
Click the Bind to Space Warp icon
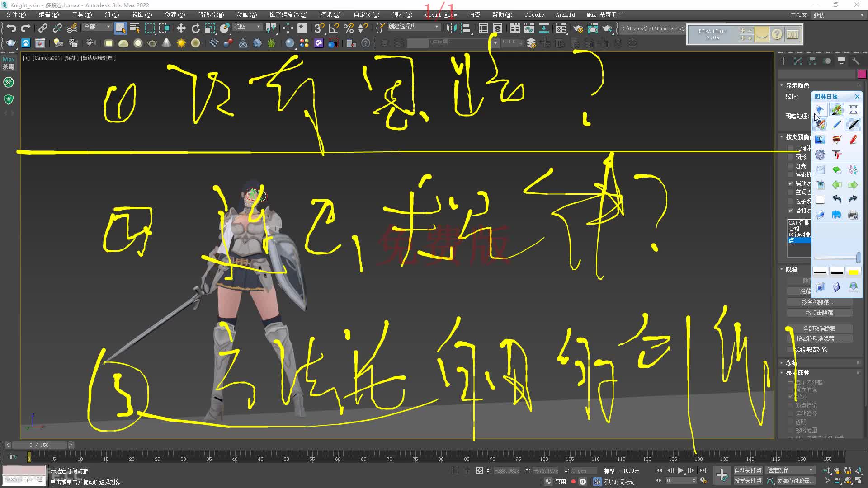[x=72, y=28]
